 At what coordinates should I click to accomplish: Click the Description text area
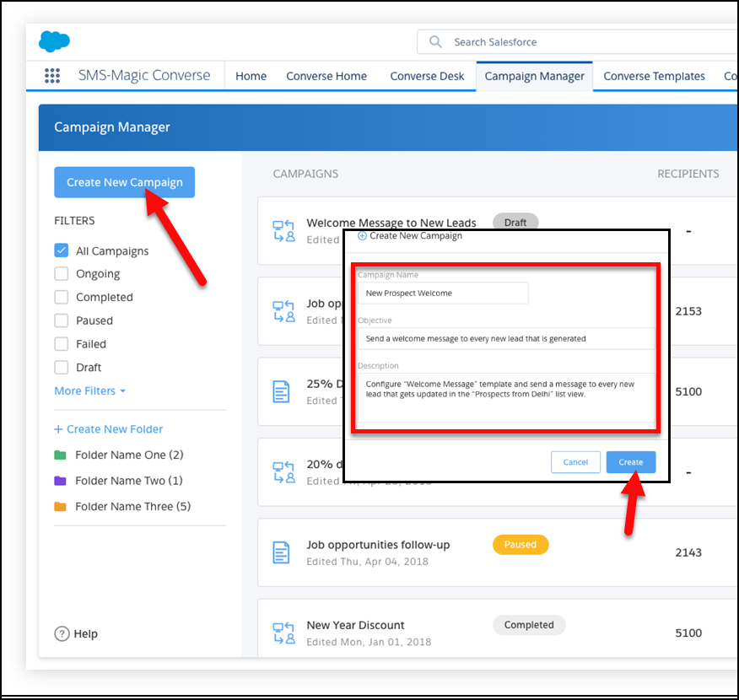click(x=506, y=398)
